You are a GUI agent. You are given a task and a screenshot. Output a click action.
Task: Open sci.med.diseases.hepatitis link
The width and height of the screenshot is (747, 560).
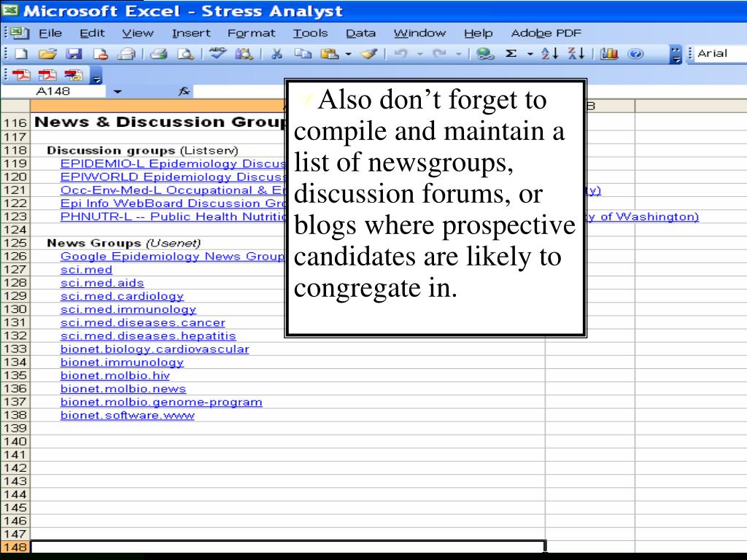pos(148,335)
